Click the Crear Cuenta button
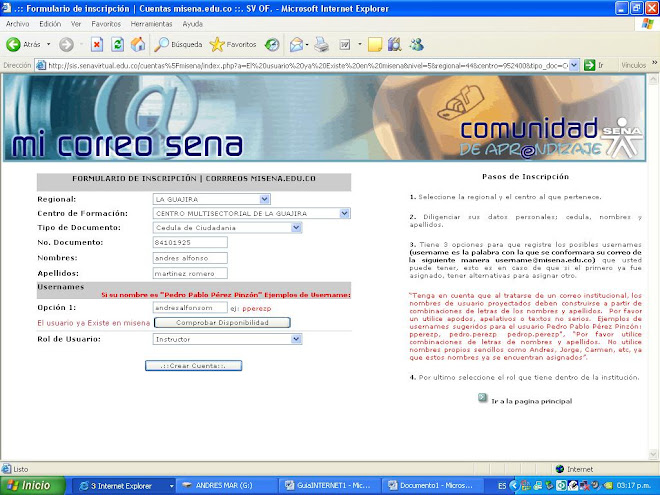Image resolution: width=660 pixels, height=495 pixels. click(x=193, y=366)
